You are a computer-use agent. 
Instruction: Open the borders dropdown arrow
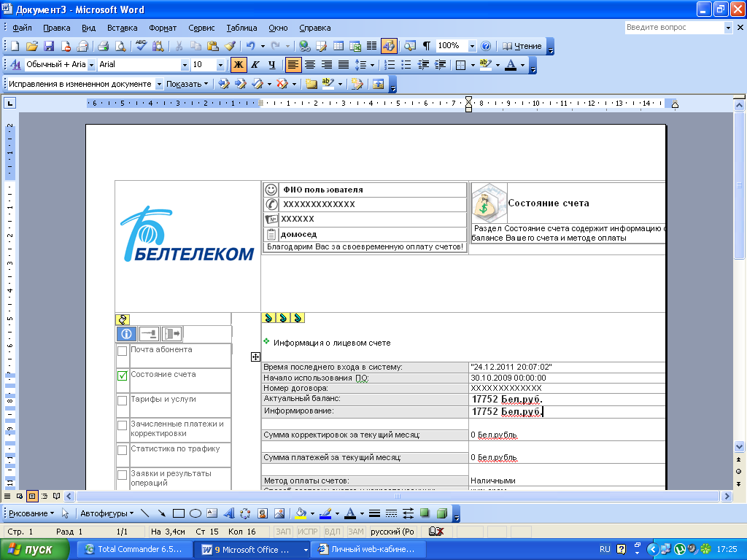click(x=473, y=65)
